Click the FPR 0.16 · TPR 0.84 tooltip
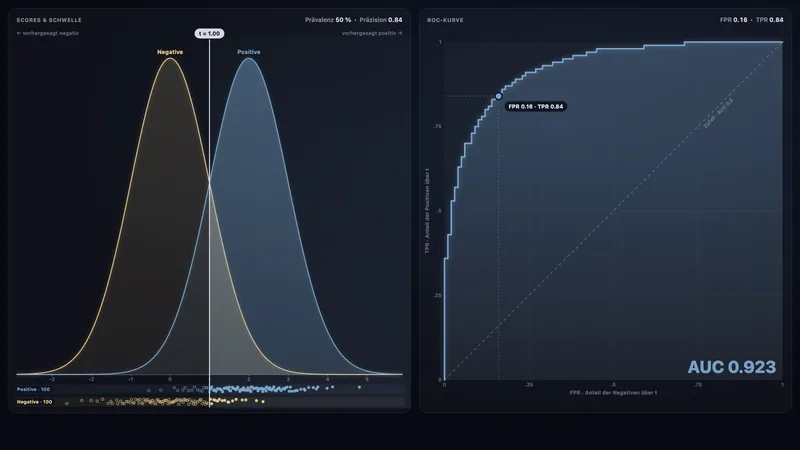Viewport: 800px width, 450px height. [x=536, y=107]
